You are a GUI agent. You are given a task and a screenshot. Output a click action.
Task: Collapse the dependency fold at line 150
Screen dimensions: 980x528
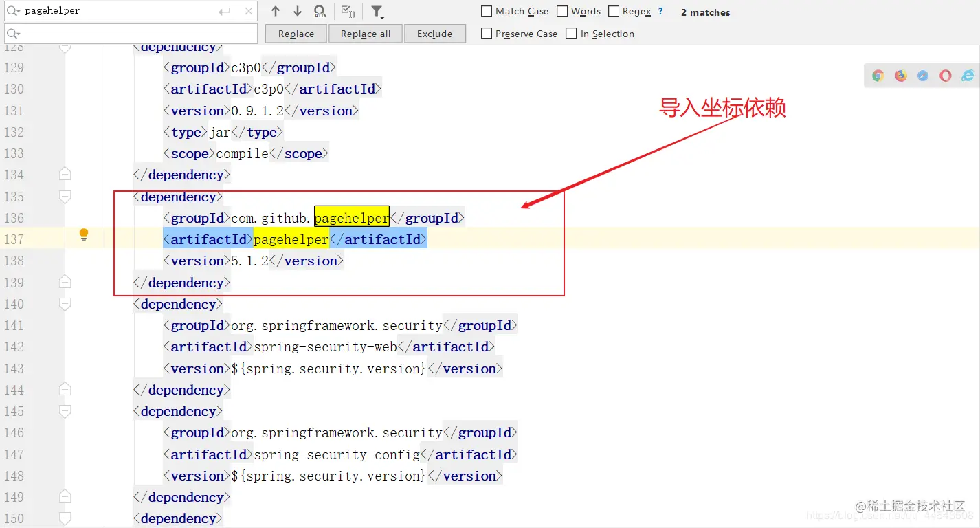pyautogui.click(x=65, y=518)
